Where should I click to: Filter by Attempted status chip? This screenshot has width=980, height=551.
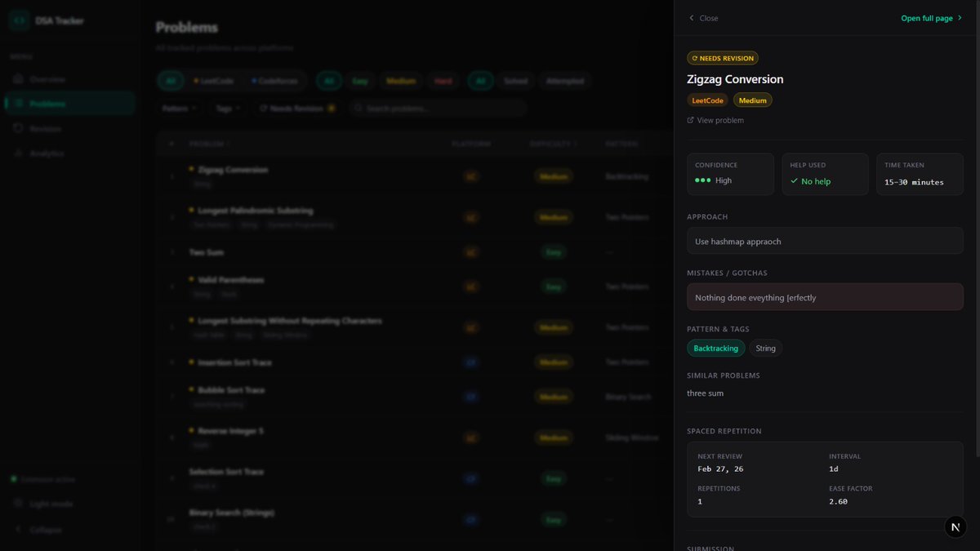(x=565, y=81)
